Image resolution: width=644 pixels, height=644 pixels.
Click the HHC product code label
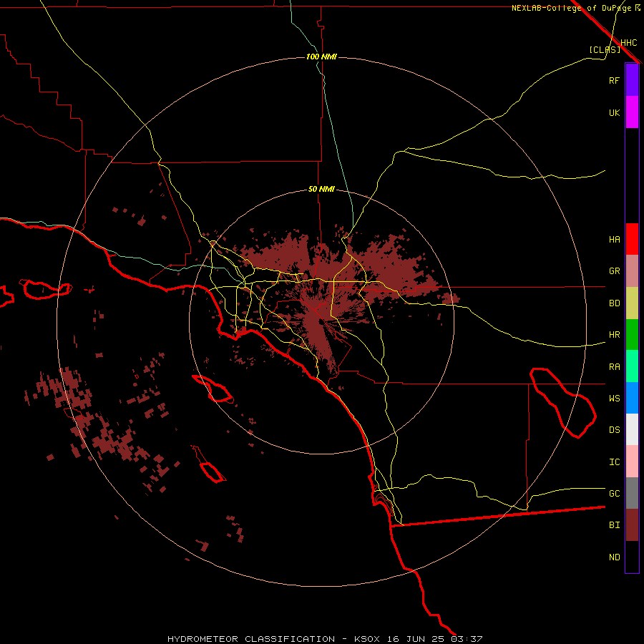coord(628,43)
